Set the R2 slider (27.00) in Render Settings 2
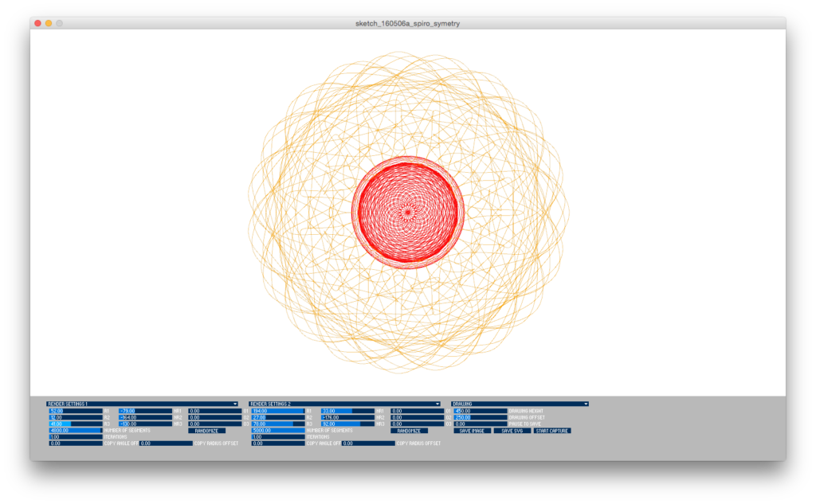This screenshot has height=504, width=816. coord(278,418)
